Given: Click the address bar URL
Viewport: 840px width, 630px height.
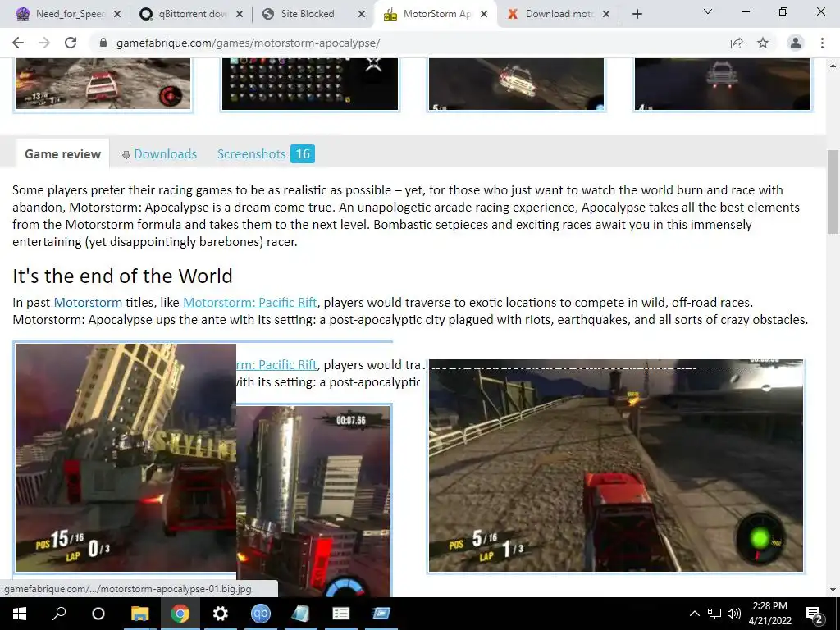Looking at the screenshot, I should pyautogui.click(x=248, y=43).
